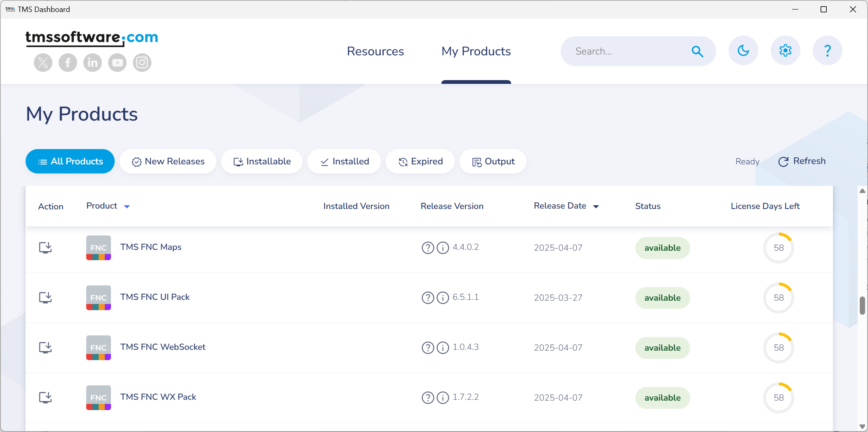
Task: Click the Installed Version column header
Action: pyautogui.click(x=356, y=206)
